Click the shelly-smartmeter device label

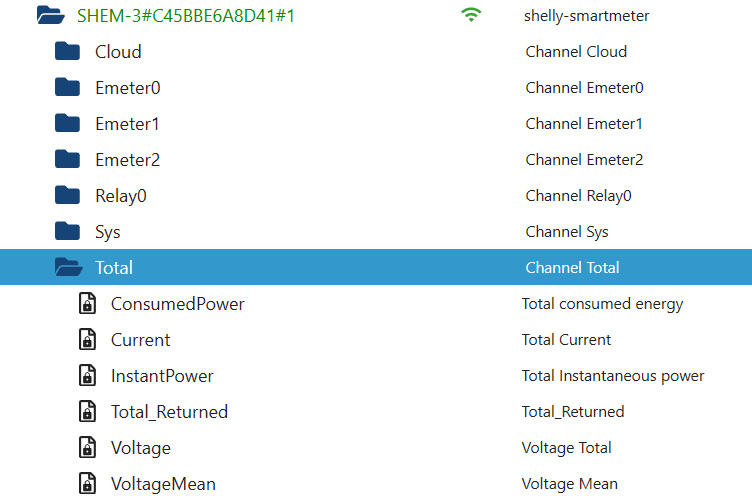pos(586,16)
